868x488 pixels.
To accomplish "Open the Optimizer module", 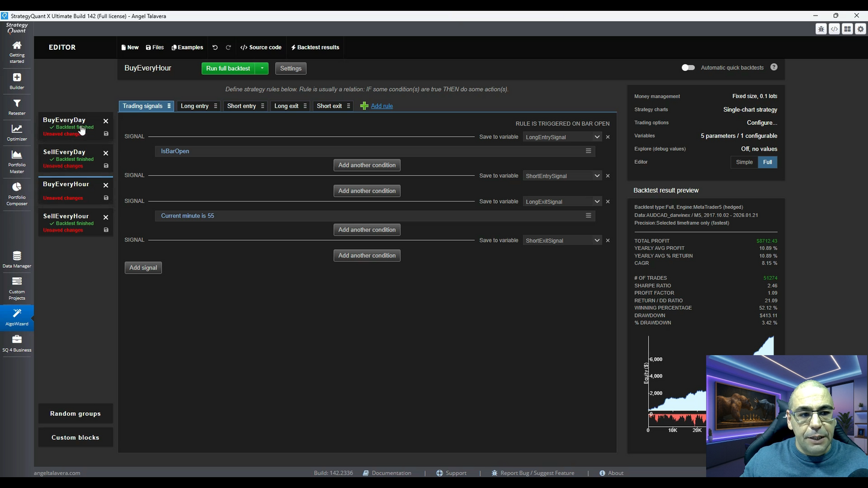I will pos(17,133).
